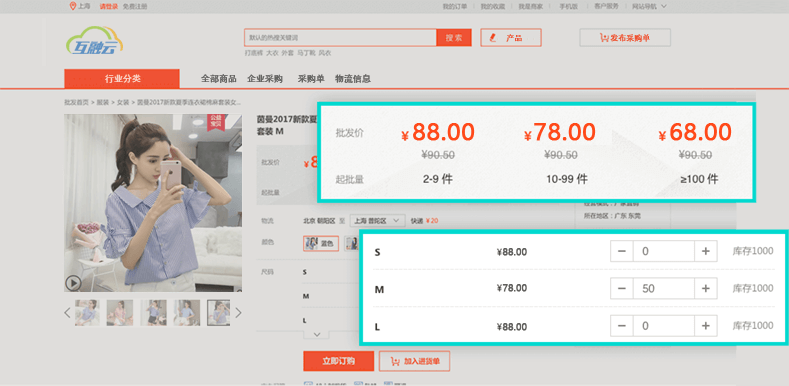Viewport: 789px width, 386px height.
Task: Open the 上海 普陀区 destination dropdown
Action: click(377, 220)
